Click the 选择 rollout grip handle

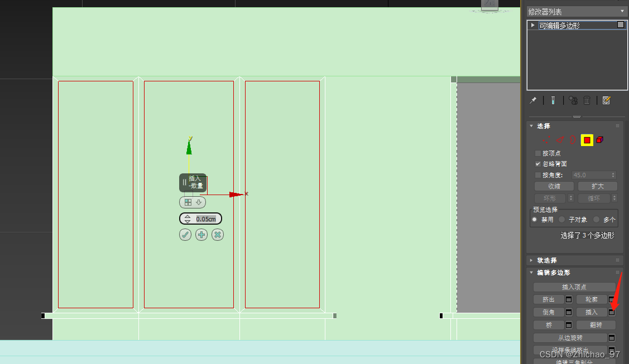click(617, 126)
